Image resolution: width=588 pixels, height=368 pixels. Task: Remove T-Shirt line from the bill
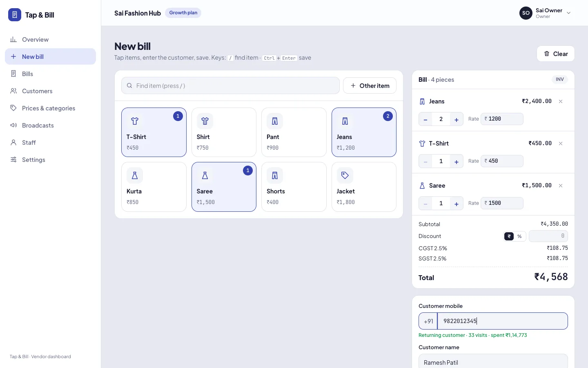point(561,144)
